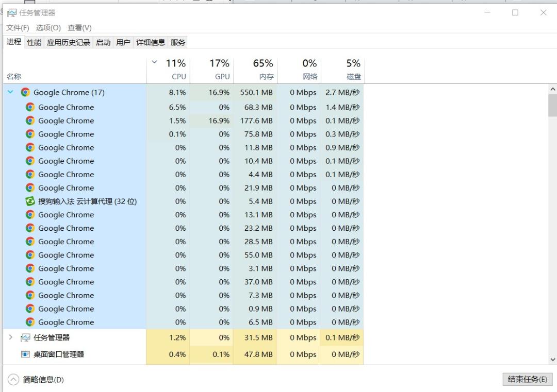Click the process list scrollbar thumb
The image size is (557, 392).
pos(552,106)
